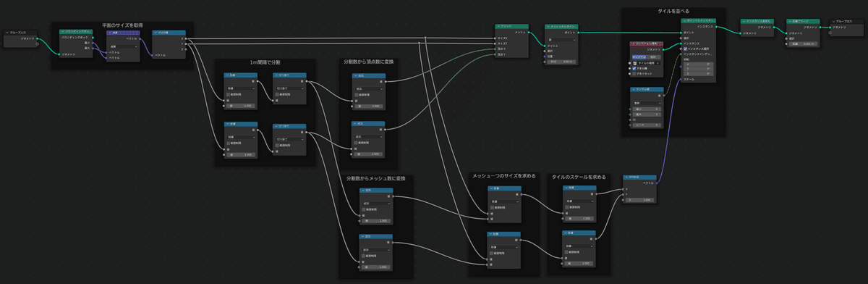Click the ベクトル output socket of XYZ合成 node
868x284 pixels.
[x=657, y=183]
